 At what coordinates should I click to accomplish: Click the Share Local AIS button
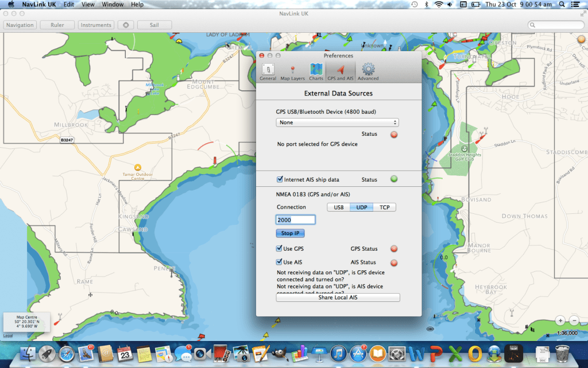pos(338,297)
